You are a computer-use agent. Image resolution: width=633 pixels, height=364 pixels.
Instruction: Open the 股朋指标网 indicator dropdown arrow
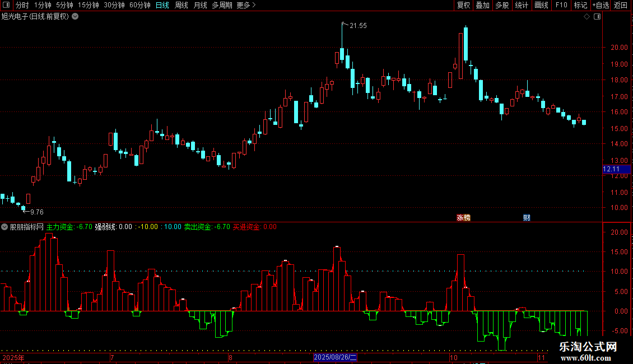(4, 227)
